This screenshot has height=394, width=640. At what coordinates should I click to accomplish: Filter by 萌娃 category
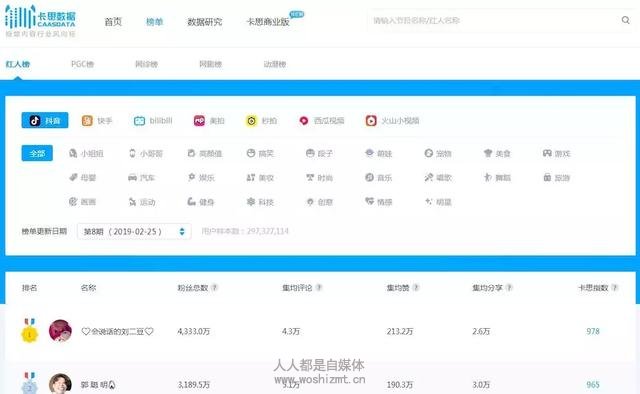tap(379, 154)
